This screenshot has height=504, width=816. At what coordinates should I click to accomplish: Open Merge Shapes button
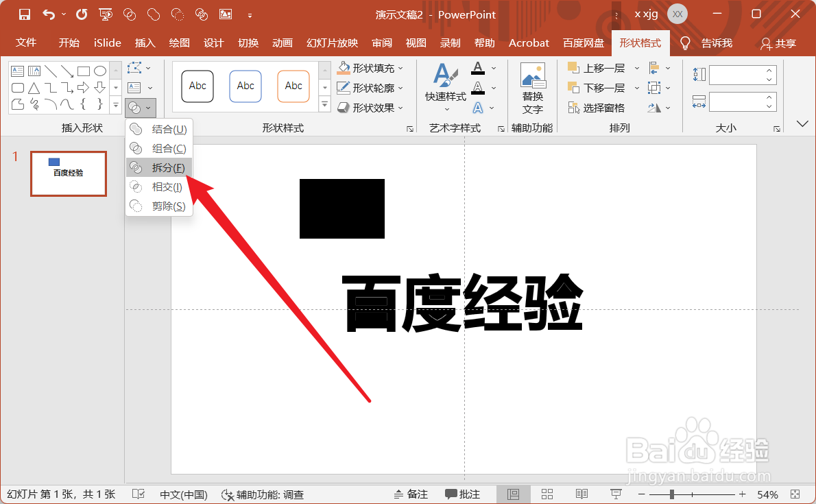[140, 108]
